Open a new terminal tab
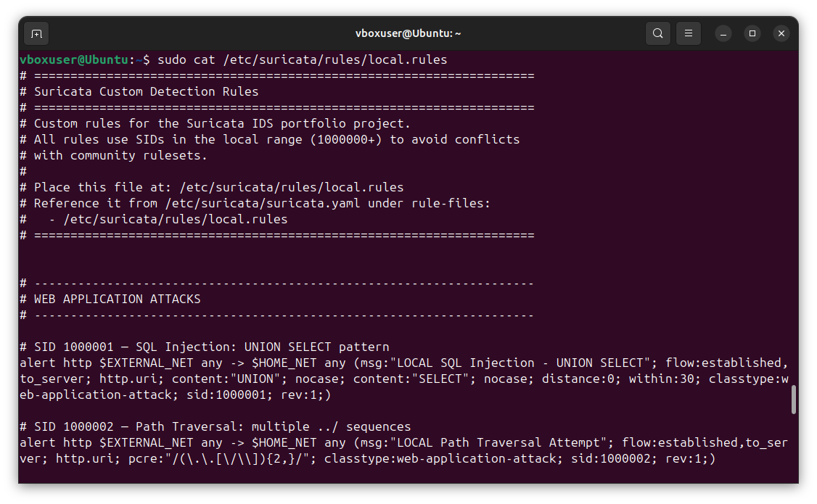817x504 pixels. click(x=36, y=33)
